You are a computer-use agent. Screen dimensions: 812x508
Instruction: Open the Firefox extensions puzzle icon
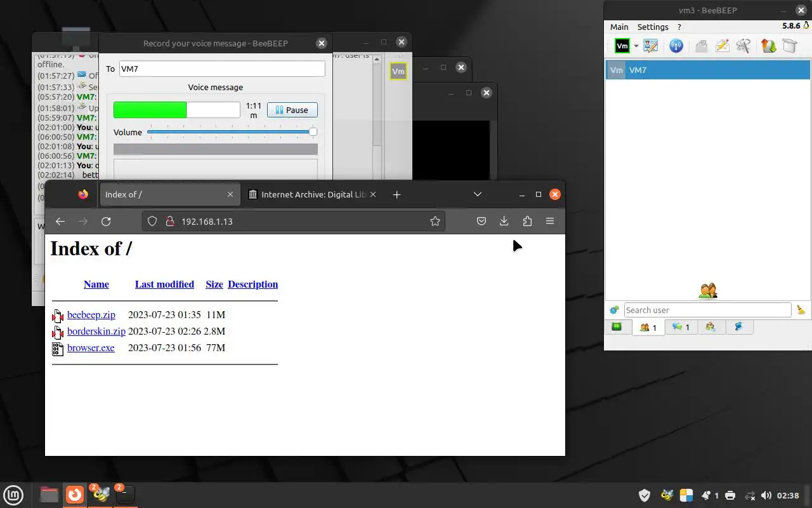click(x=527, y=221)
